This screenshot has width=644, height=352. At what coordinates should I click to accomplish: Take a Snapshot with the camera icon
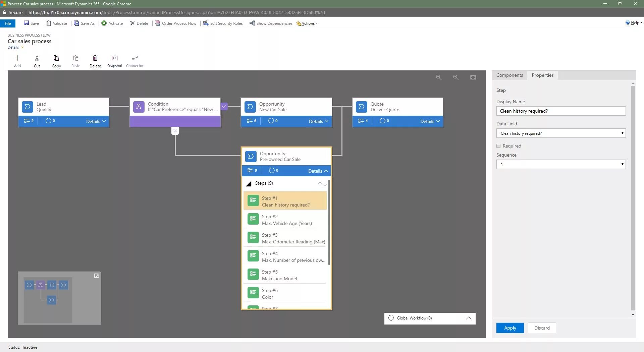coord(115,58)
